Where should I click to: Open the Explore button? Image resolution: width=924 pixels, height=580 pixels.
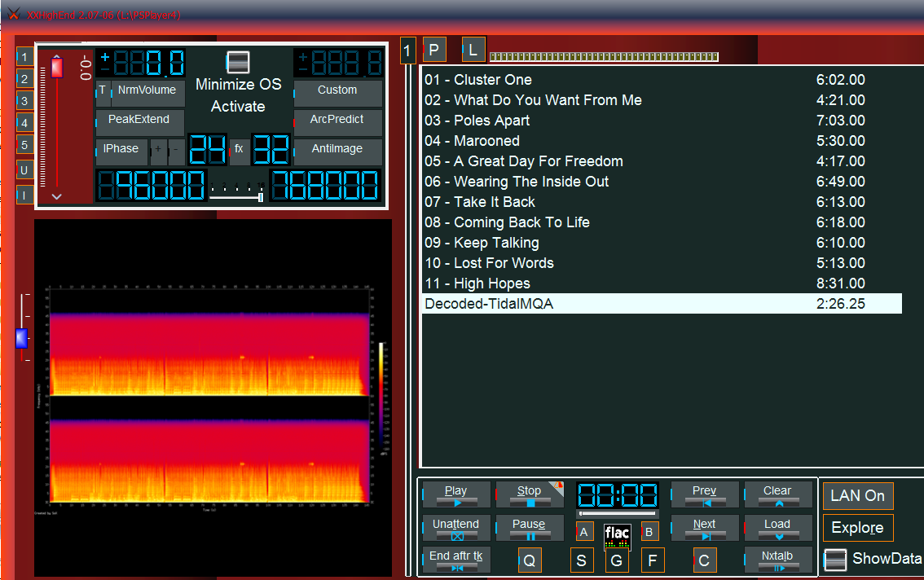pyautogui.click(x=858, y=528)
